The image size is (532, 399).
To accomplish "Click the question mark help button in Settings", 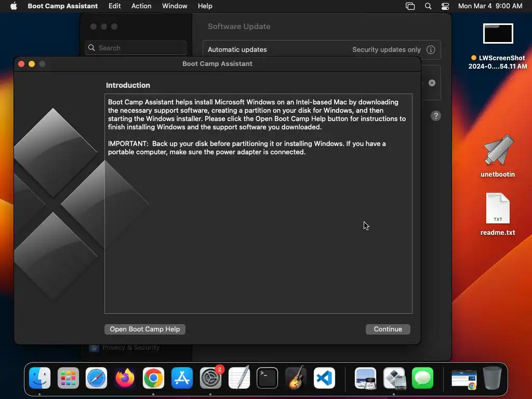I will click(x=436, y=116).
